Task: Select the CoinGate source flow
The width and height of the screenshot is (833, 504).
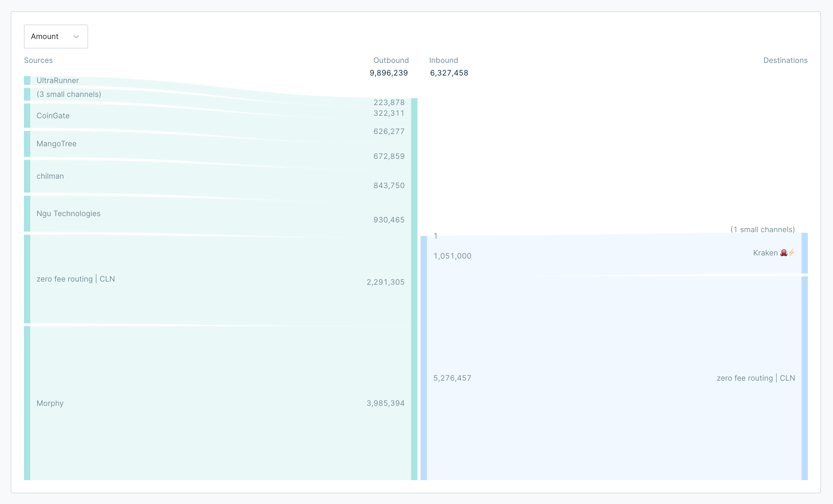Action: tap(53, 115)
